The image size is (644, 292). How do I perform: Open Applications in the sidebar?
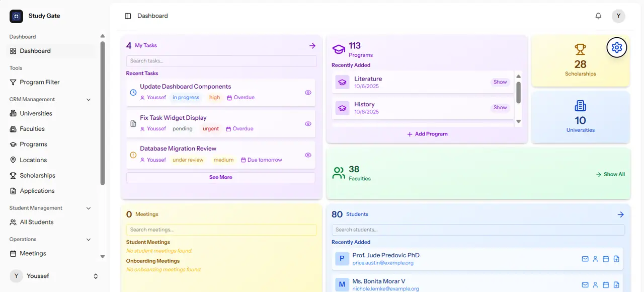click(x=51, y=191)
